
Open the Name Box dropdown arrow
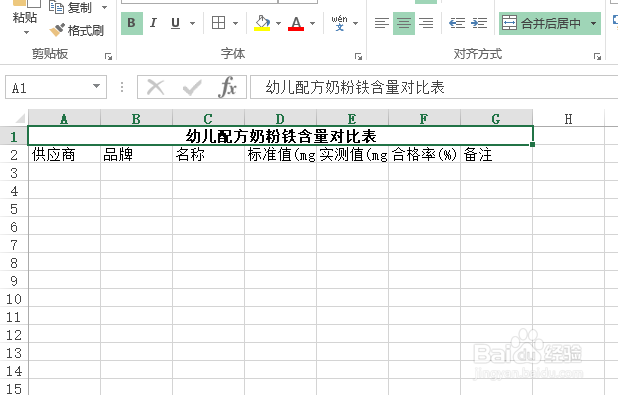point(97,86)
